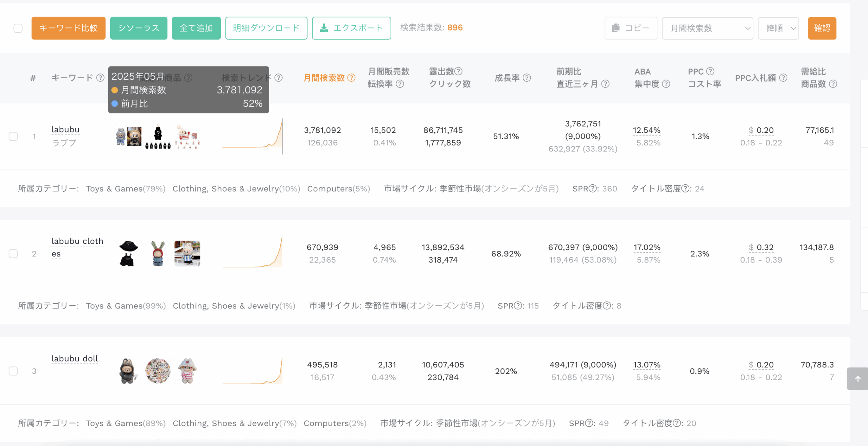868x446 pixels.
Task: Click dollar sign bid icon in labubu doll row
Action: tap(751, 365)
